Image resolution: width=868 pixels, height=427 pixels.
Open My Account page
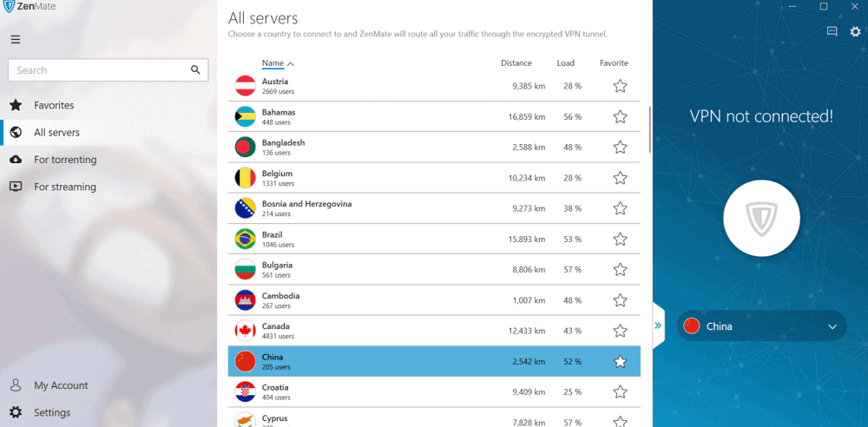(x=61, y=385)
